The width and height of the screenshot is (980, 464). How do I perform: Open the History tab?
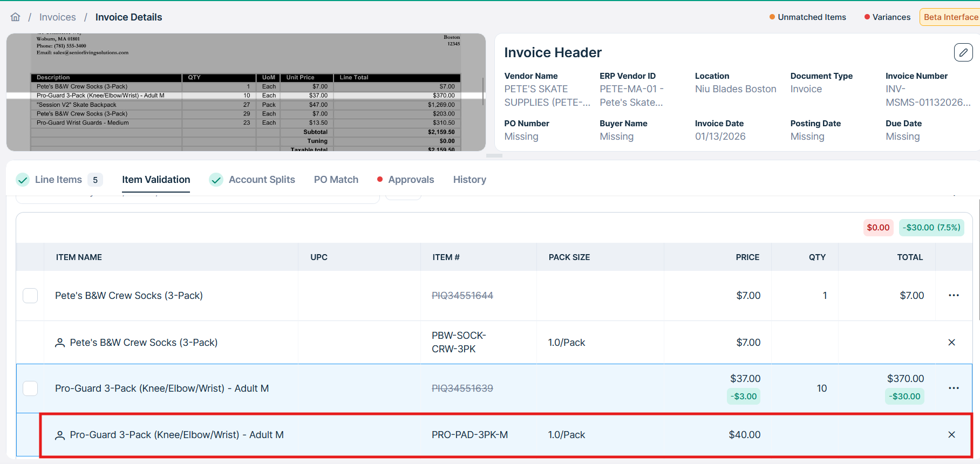pyautogui.click(x=469, y=180)
